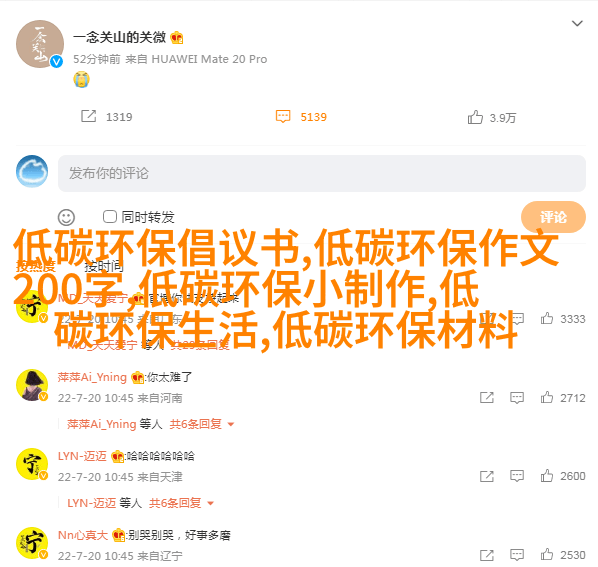The width and height of the screenshot is (598, 567).
Task: Reply to the 你太难了 comment
Action: click(517, 398)
